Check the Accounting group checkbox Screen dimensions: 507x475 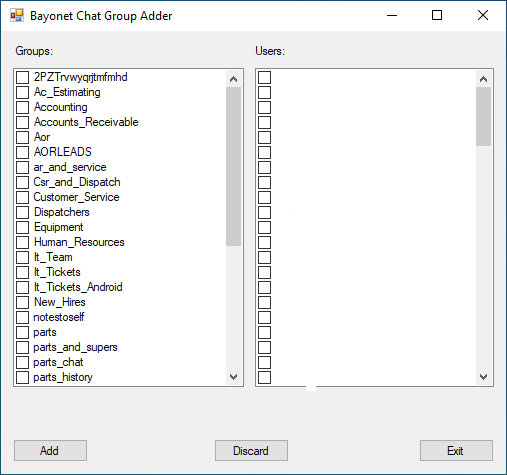click(22, 107)
